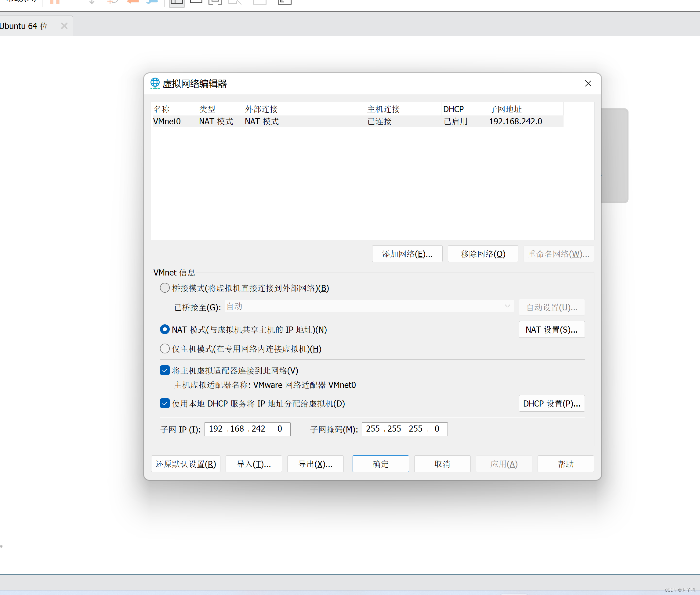
Task: Select host-only mode (仅主机模式) radio button
Action: point(165,349)
